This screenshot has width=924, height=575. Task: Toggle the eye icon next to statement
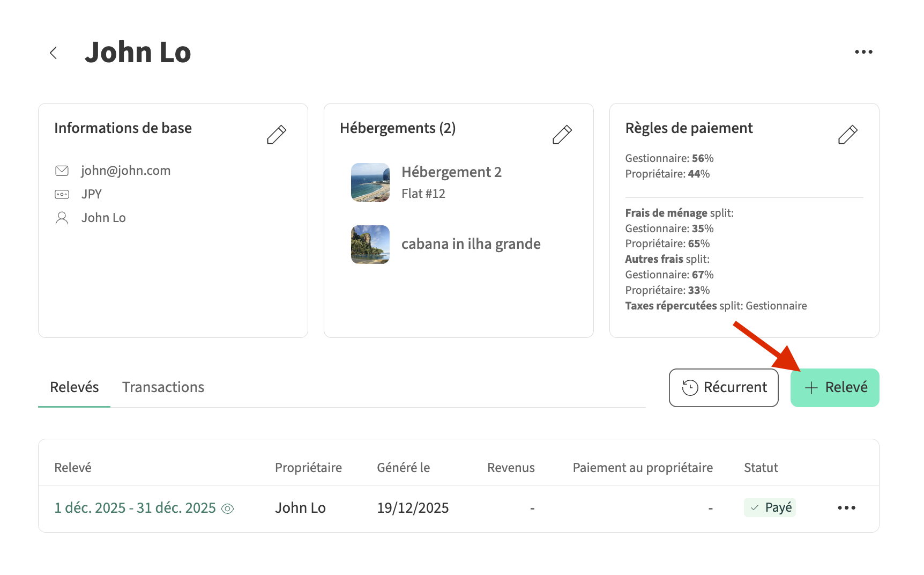(228, 508)
